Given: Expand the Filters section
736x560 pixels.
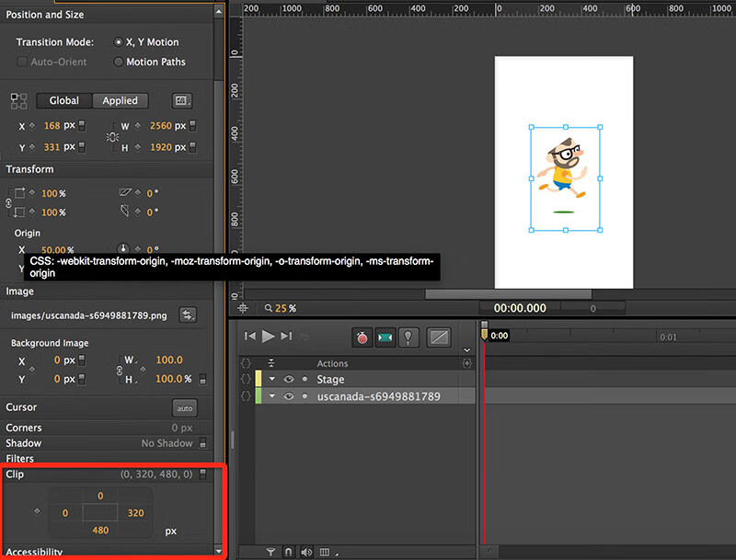Looking at the screenshot, I should pos(19,458).
